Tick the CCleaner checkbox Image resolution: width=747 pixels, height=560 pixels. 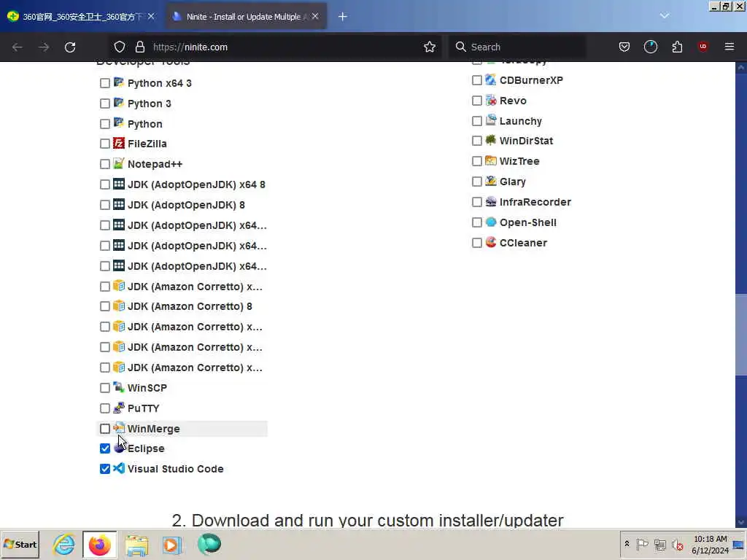click(x=477, y=243)
